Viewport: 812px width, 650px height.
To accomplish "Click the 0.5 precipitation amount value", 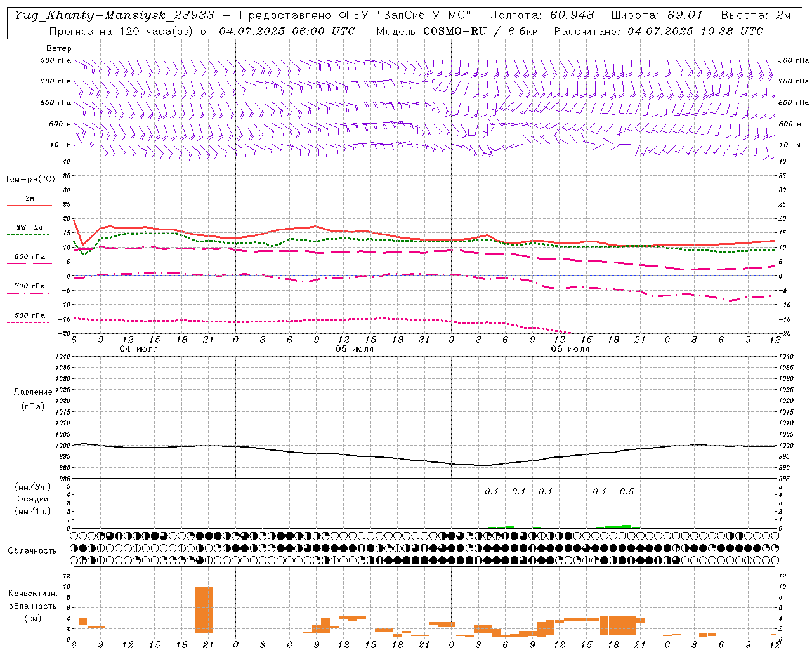I will pos(627,492).
